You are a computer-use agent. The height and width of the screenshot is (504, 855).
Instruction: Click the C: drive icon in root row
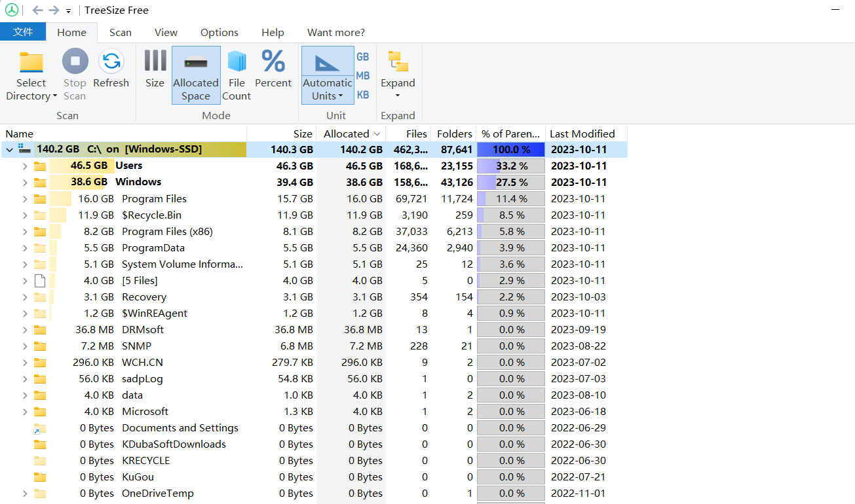[x=24, y=149]
